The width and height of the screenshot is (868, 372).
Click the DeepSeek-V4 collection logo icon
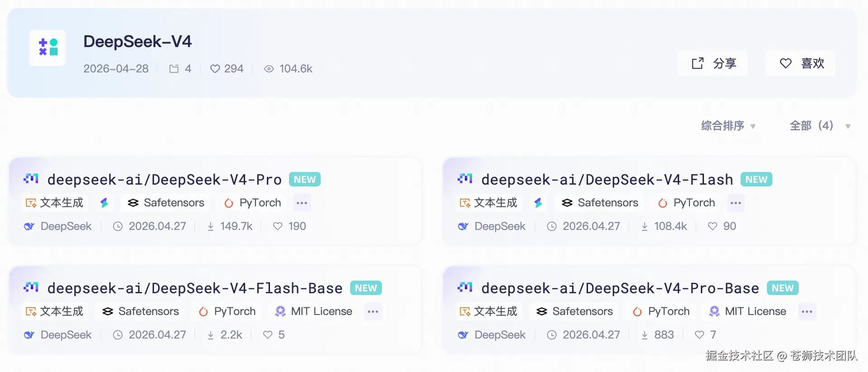click(48, 48)
